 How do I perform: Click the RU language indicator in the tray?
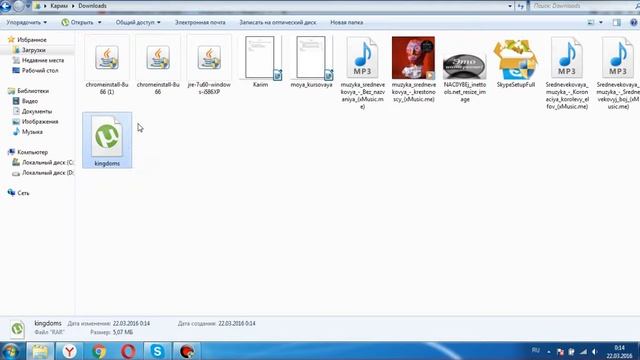pos(536,351)
